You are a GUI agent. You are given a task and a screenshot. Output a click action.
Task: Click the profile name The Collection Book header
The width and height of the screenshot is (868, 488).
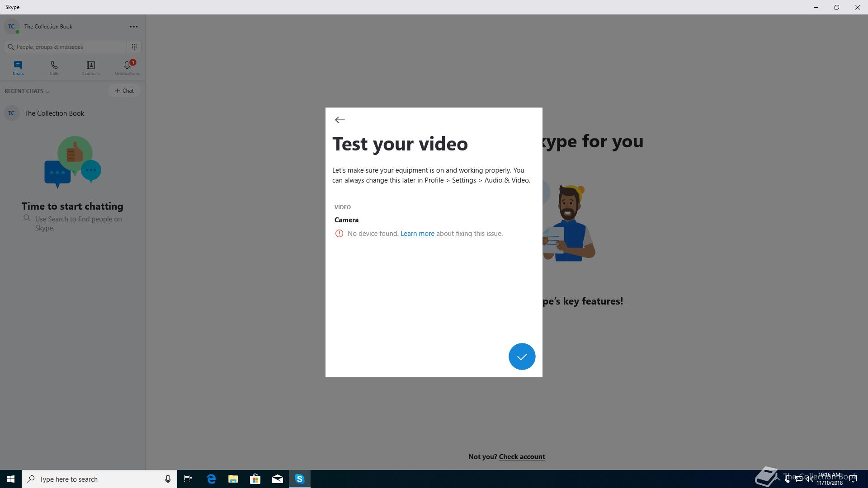click(48, 27)
